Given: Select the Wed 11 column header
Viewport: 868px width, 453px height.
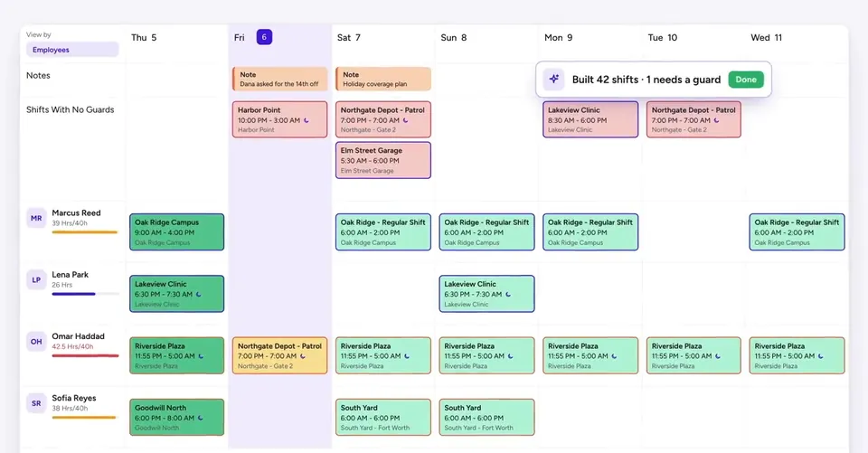Looking at the screenshot, I should (x=766, y=38).
